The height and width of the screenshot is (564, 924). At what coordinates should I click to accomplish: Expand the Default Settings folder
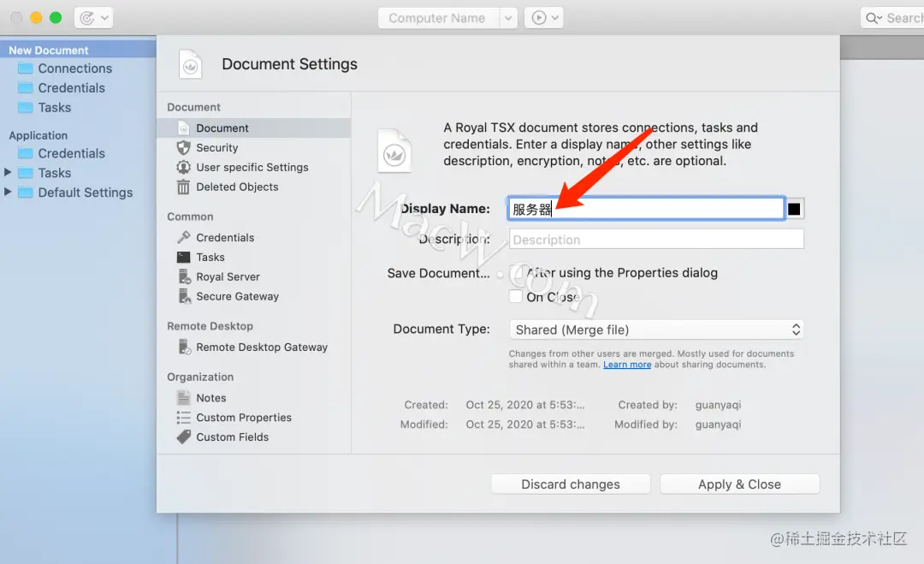tap(8, 192)
